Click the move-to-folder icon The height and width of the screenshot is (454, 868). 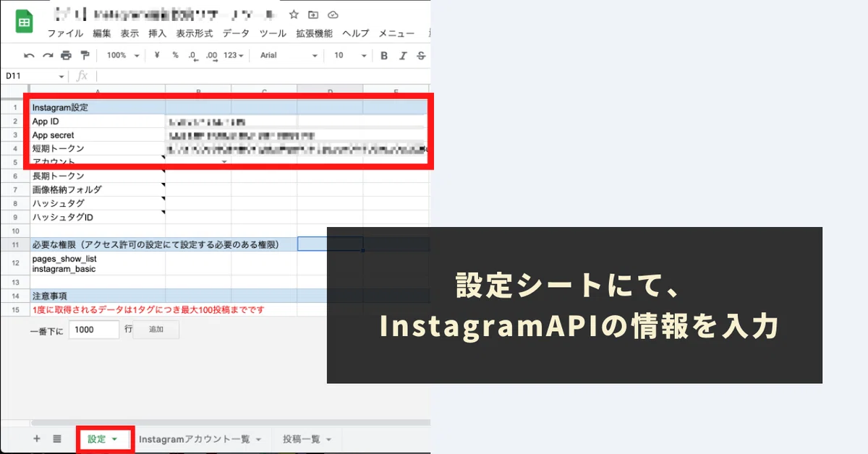[313, 14]
